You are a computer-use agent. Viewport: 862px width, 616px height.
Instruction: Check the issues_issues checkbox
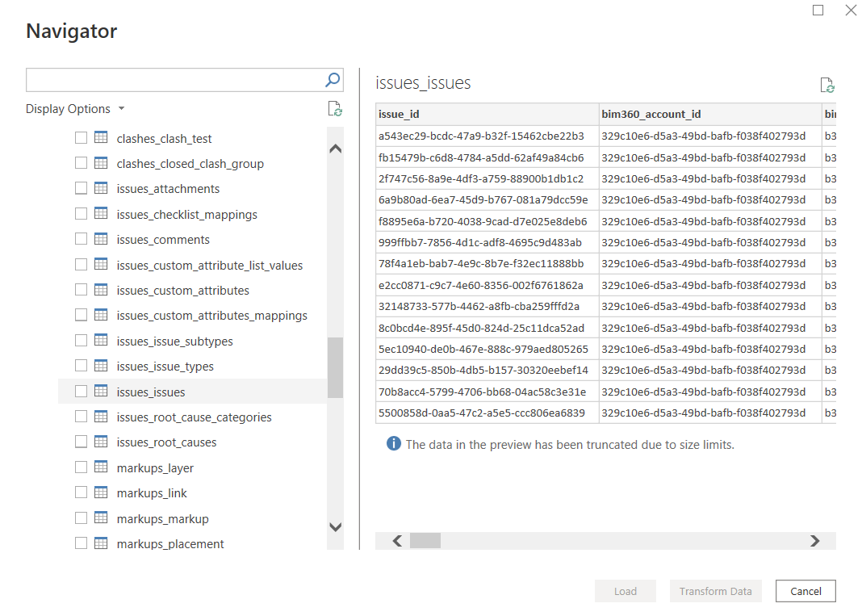click(x=81, y=392)
